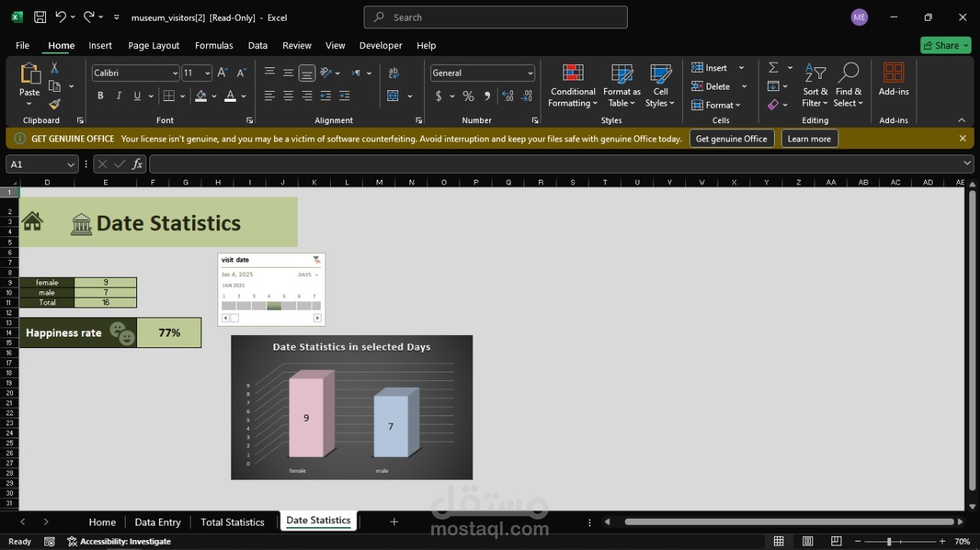
Task: Click inside the formula bar
Action: (x=459, y=163)
